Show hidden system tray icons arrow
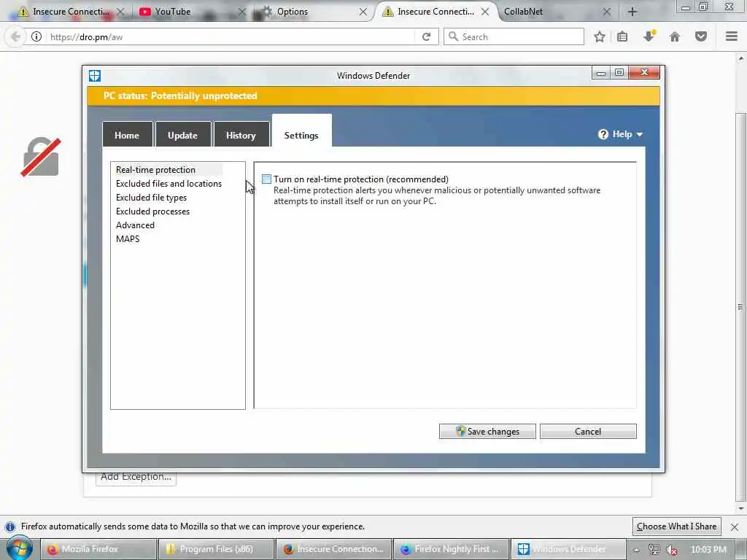 pyautogui.click(x=636, y=550)
